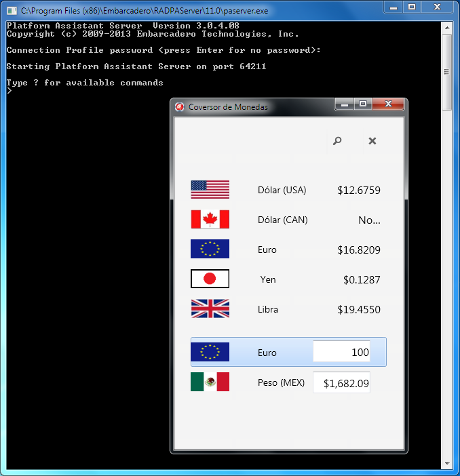
Task: Select the United Kingdom flag icon
Action: 210,309
